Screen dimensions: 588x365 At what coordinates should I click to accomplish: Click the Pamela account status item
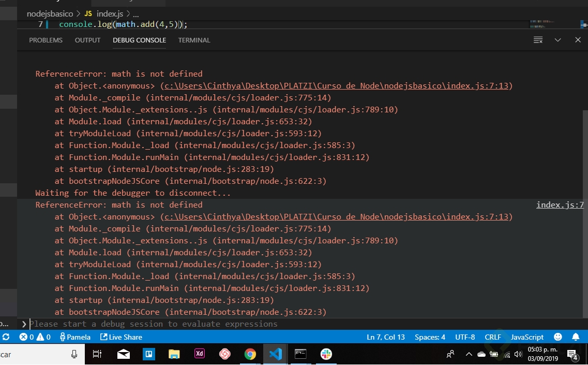75,337
